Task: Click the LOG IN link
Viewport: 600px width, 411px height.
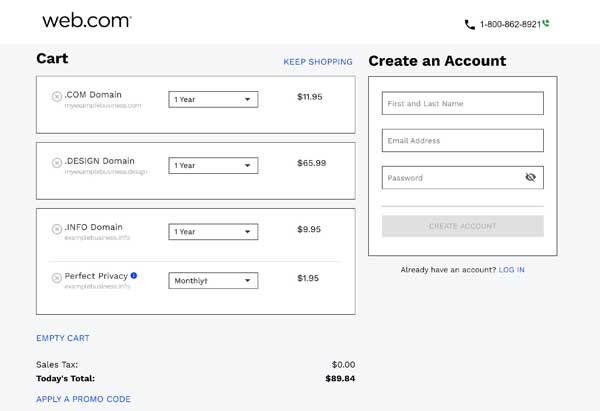Action: [x=512, y=270]
